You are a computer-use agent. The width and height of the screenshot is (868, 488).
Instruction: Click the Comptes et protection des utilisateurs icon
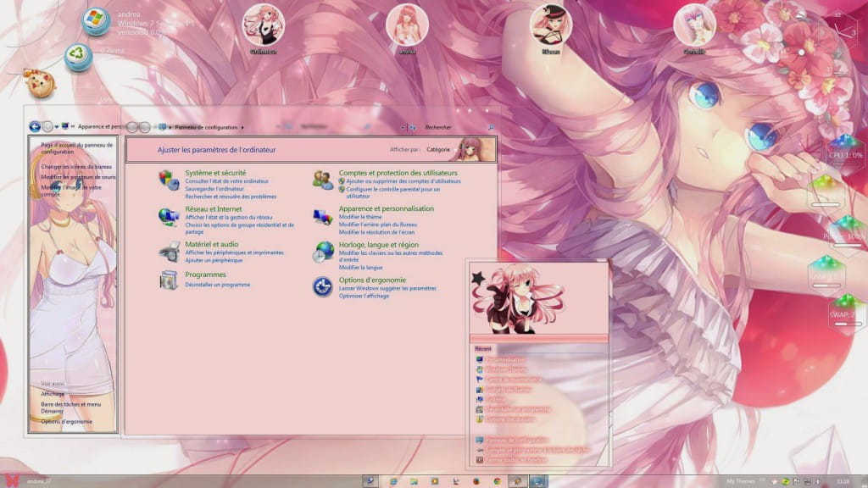tap(323, 180)
